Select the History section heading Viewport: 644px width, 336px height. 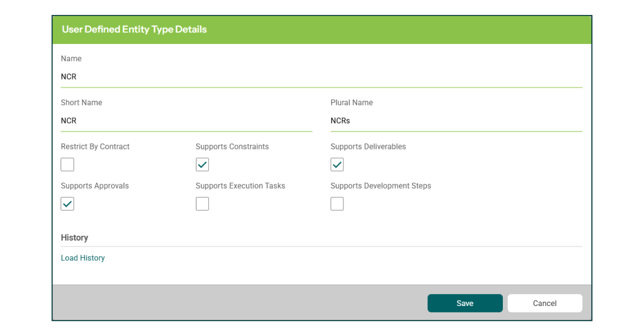coord(75,238)
